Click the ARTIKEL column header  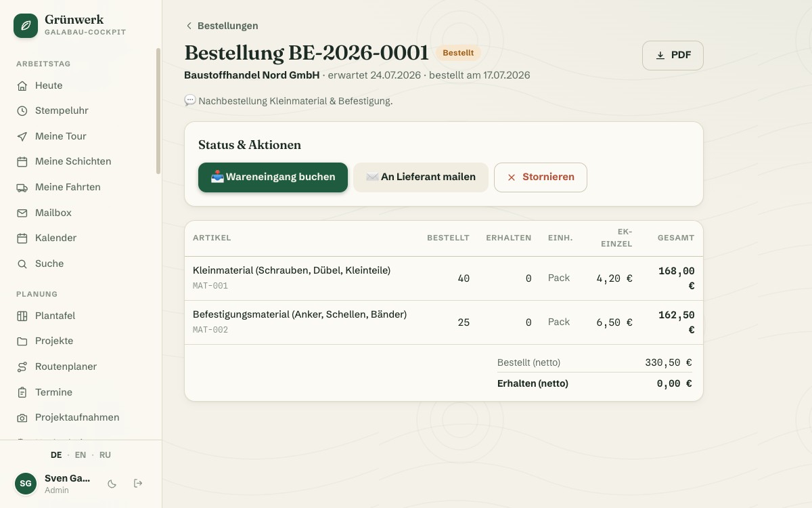tap(212, 238)
